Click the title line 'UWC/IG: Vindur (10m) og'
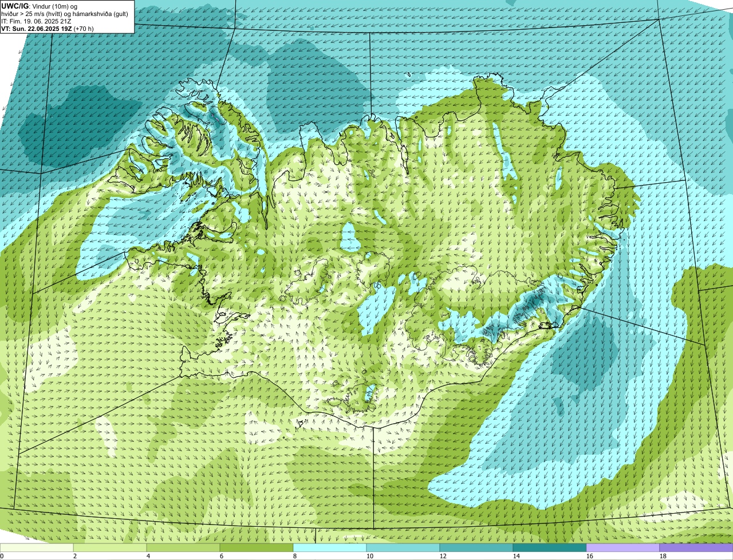Image resolution: width=733 pixels, height=560 pixels. click(40, 6)
